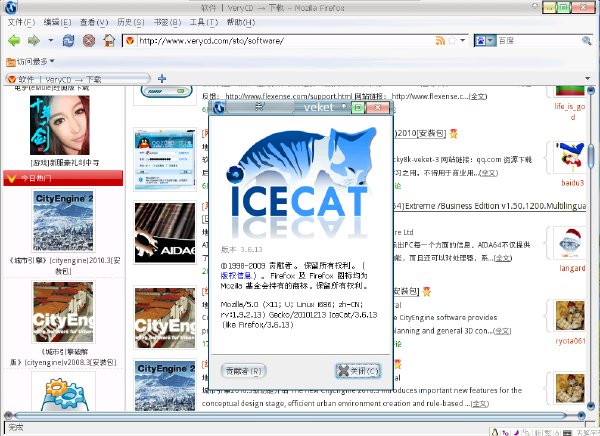Click the vertical scrollbar thumb
Image resolution: width=600 pixels, height=436 pixels.
[x=591, y=156]
